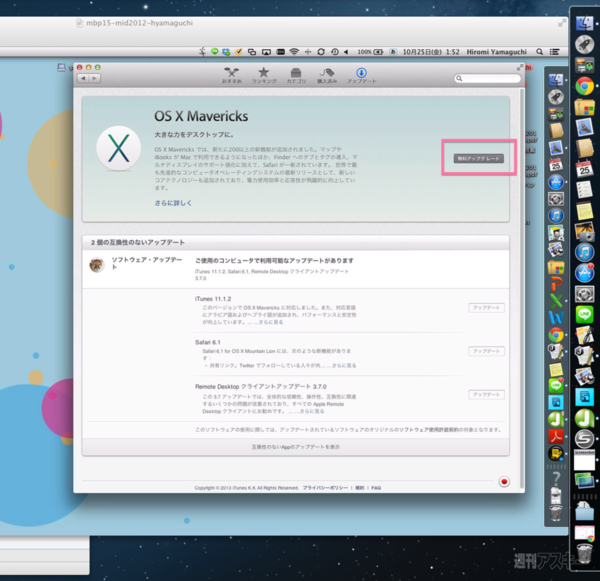Click the volume icon in menu bar
Screen dimensions: 600x581
pyautogui.click(x=346, y=52)
